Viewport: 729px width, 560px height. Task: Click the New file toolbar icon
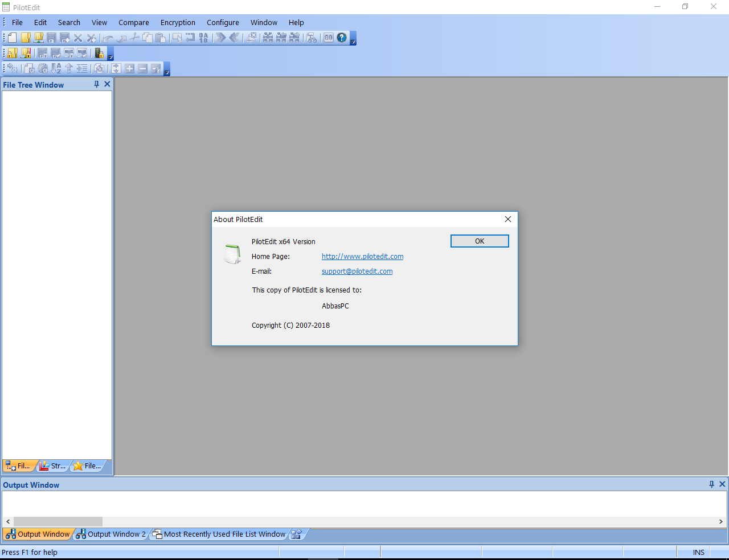click(12, 38)
